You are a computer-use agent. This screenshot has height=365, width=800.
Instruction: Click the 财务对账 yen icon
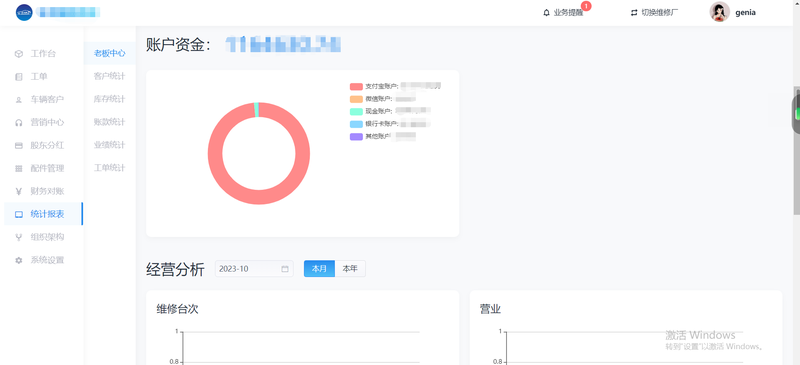coord(19,191)
